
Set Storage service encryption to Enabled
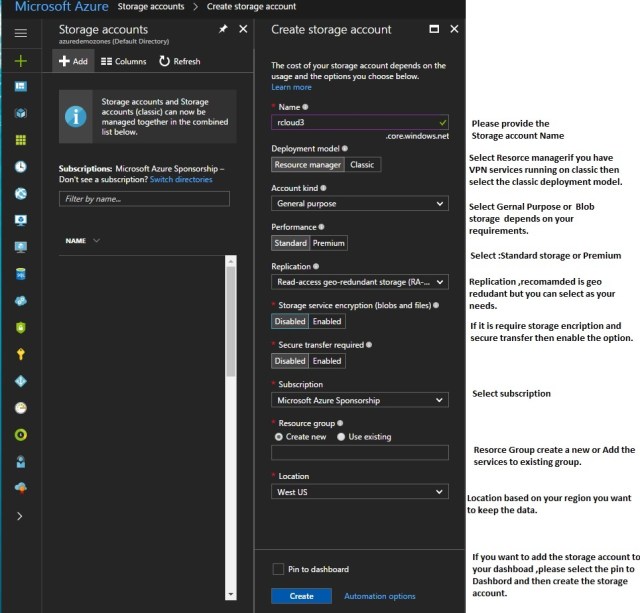tap(327, 322)
